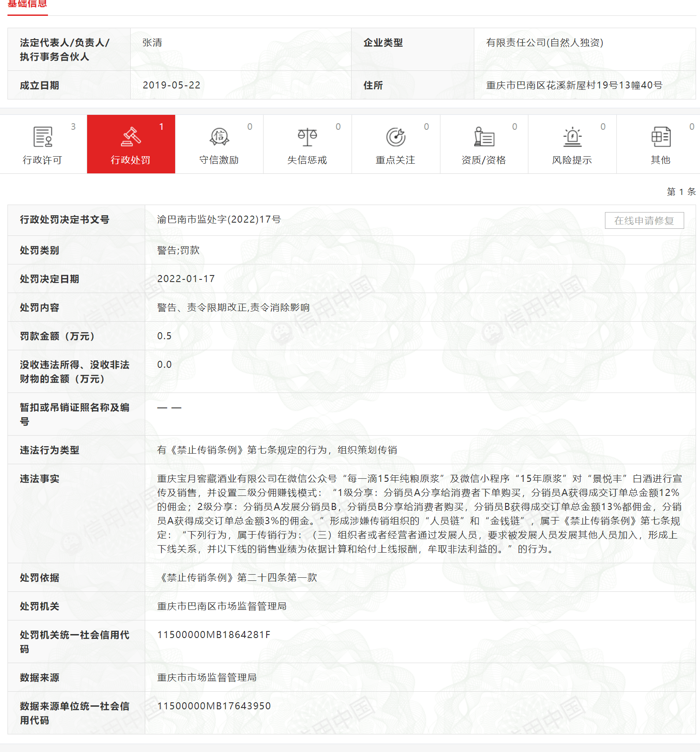
Task: Open the 行政许可 tab label
Action: pyautogui.click(x=43, y=160)
